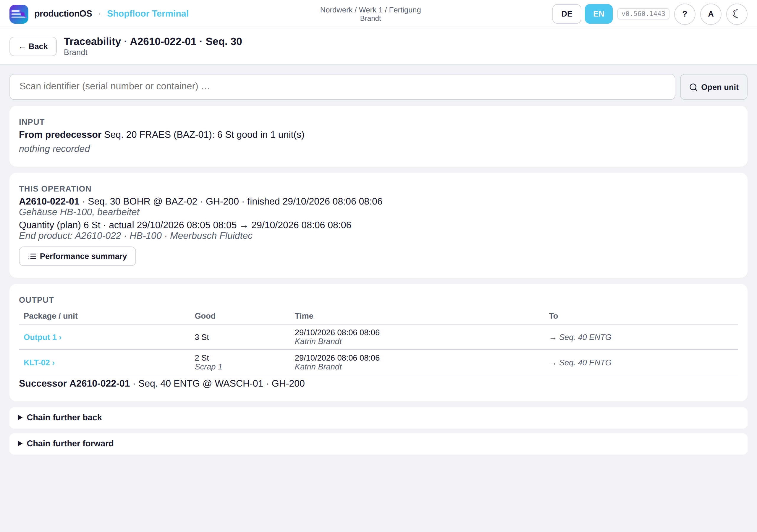The height and width of the screenshot is (532, 757).
Task: Click the 'Package / unit' column header
Action: click(x=51, y=316)
